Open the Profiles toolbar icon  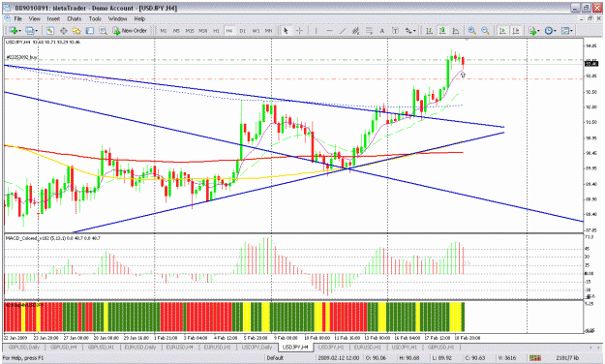30,30
